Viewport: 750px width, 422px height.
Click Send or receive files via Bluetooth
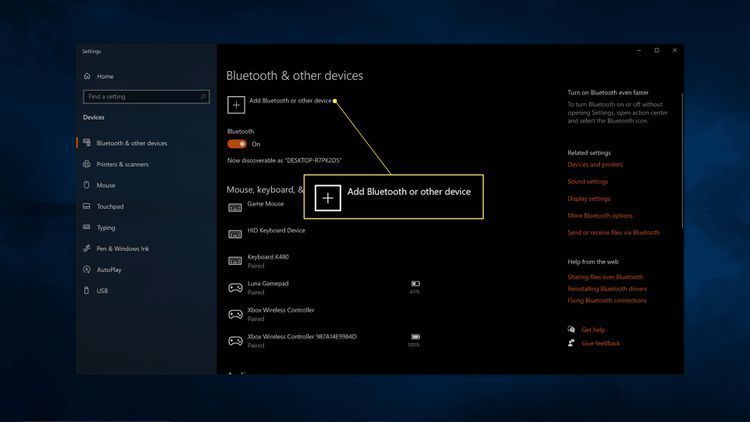[613, 232]
